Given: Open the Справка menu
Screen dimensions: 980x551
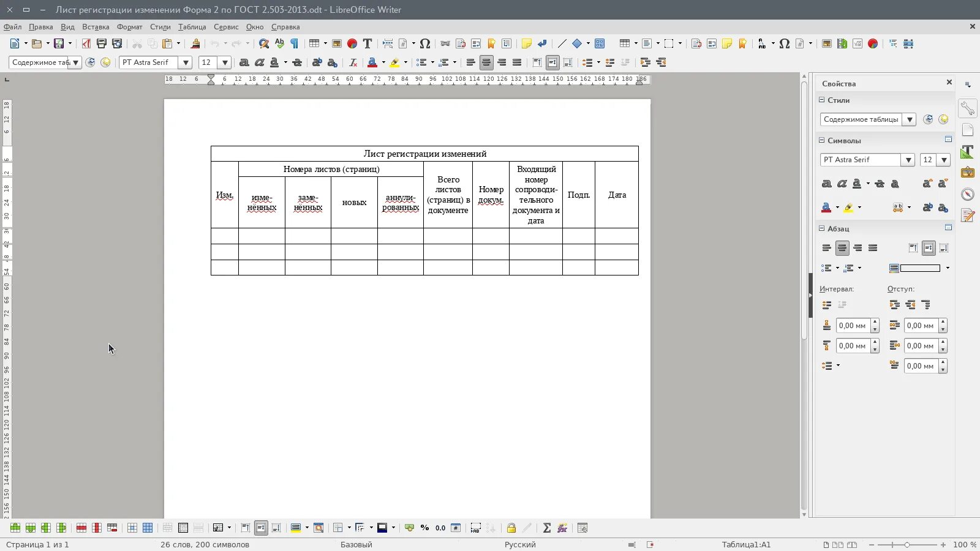Looking at the screenshot, I should [x=285, y=27].
